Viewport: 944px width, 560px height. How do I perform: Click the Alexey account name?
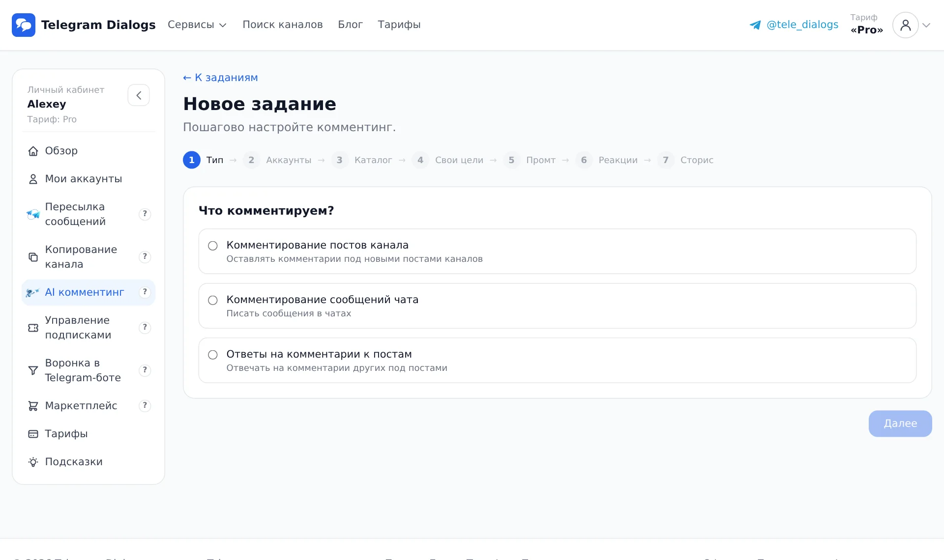[47, 104]
